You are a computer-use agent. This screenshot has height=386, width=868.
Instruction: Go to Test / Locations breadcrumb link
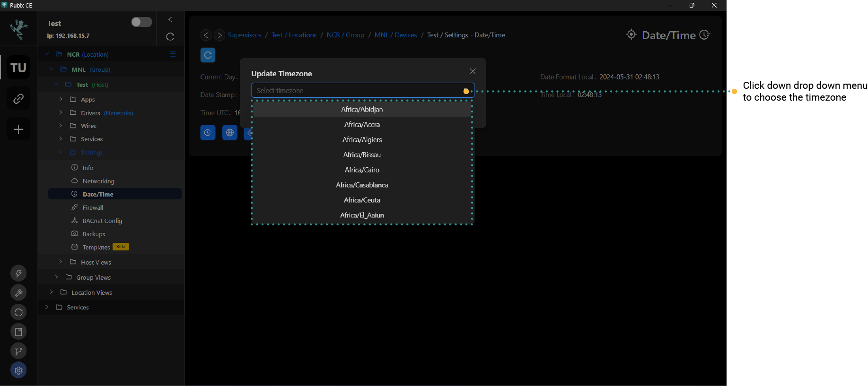pos(294,35)
